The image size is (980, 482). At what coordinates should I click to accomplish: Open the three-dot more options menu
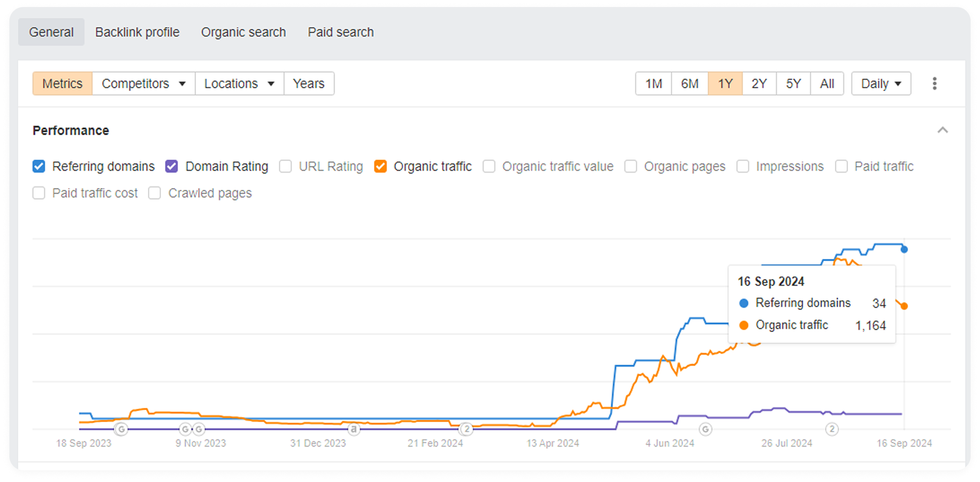934,83
